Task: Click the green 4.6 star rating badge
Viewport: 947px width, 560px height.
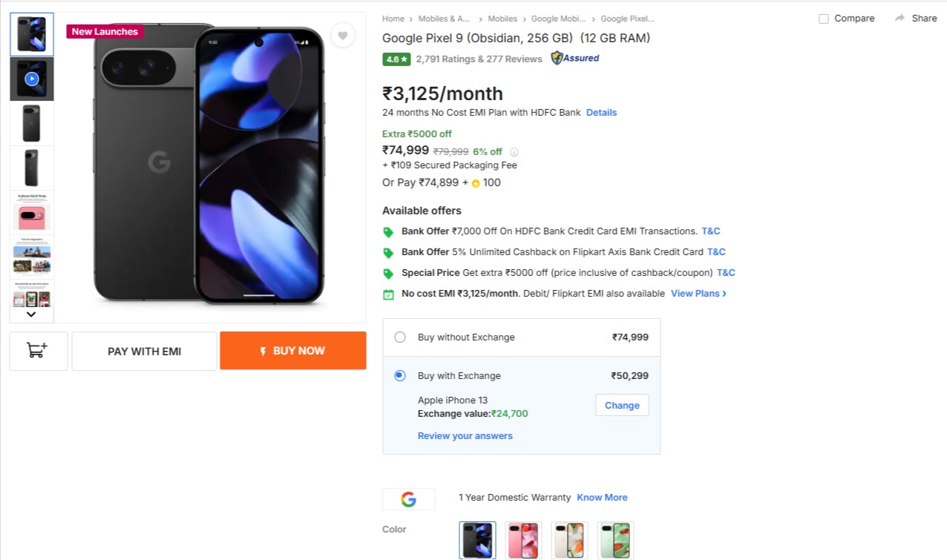Action: (396, 59)
